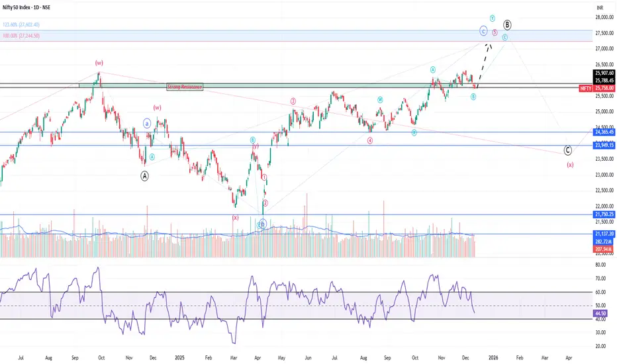Click the red NIFTY symbol tag
The image size is (617, 364).
[585, 89]
